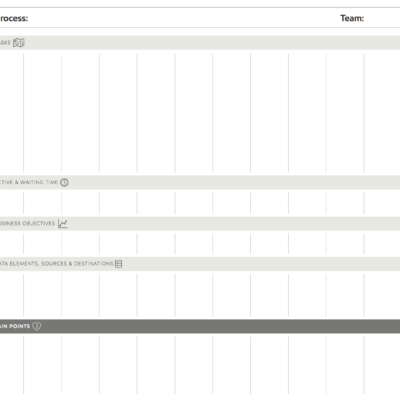Click the rightmost cell under Data Elements section
The height and width of the screenshot is (400, 400).
[382, 295]
